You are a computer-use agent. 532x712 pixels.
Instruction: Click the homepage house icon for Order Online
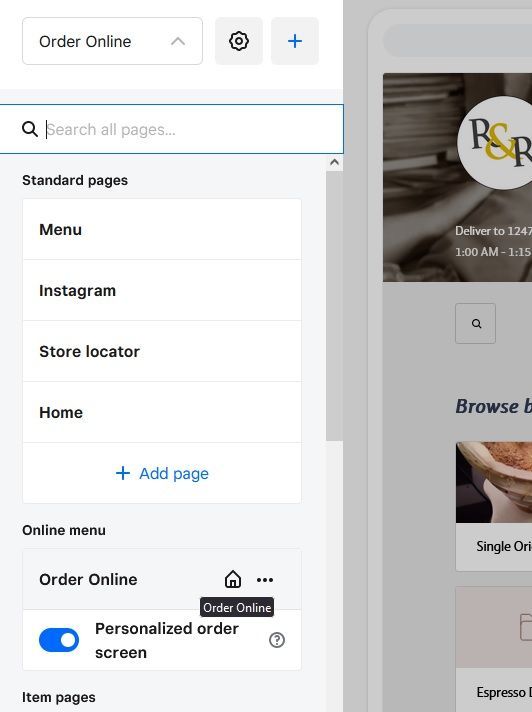pos(233,579)
